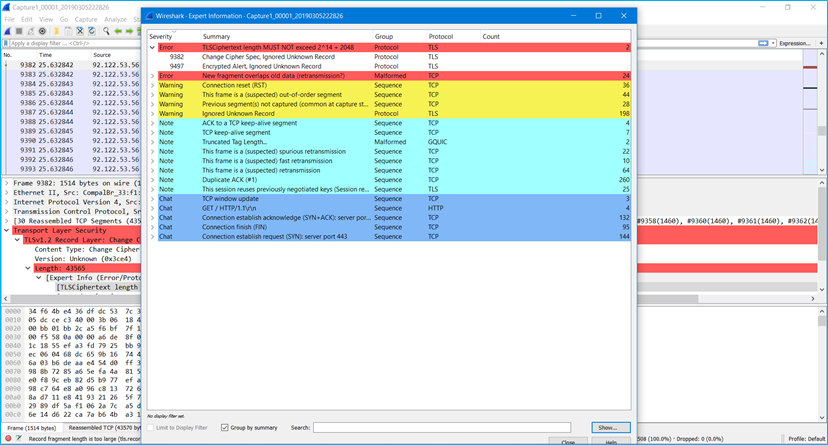
Task: Expand Ethernet II in packet details
Action: [7, 193]
